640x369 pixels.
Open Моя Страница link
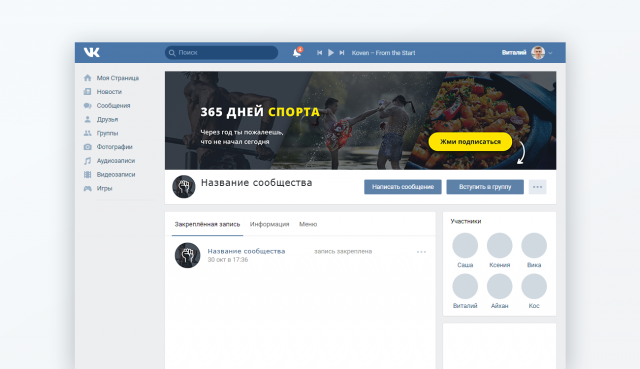click(x=118, y=78)
